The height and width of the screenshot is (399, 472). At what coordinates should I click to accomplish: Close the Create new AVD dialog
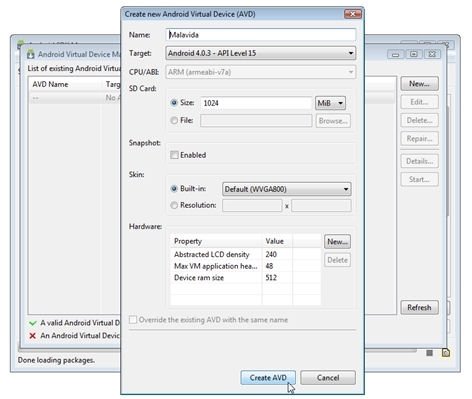(352, 14)
